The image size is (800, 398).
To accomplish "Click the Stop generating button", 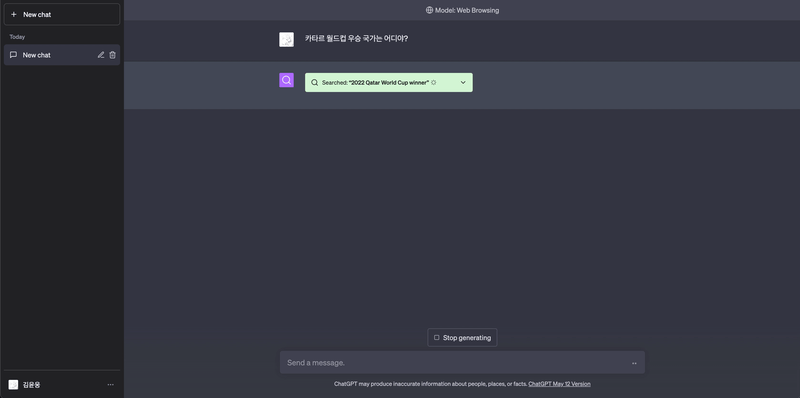I will pyautogui.click(x=462, y=338).
